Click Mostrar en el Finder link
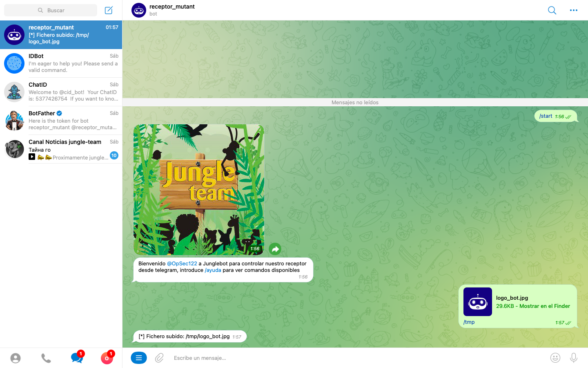The width and height of the screenshot is (588, 368). tap(544, 306)
